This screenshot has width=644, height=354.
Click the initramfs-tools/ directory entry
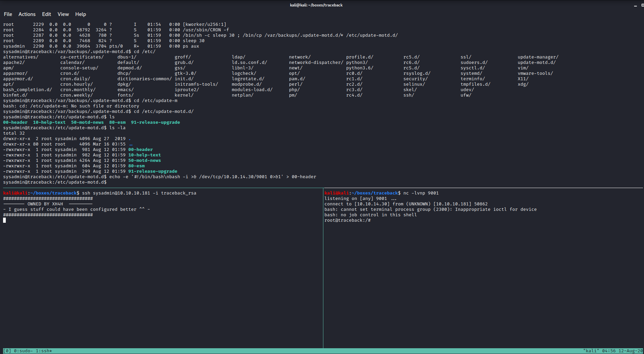pos(196,84)
